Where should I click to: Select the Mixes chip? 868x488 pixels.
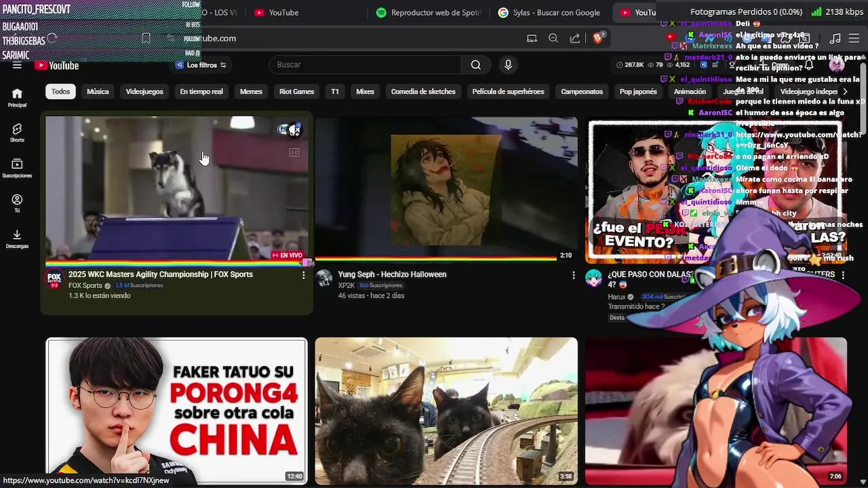click(x=365, y=91)
